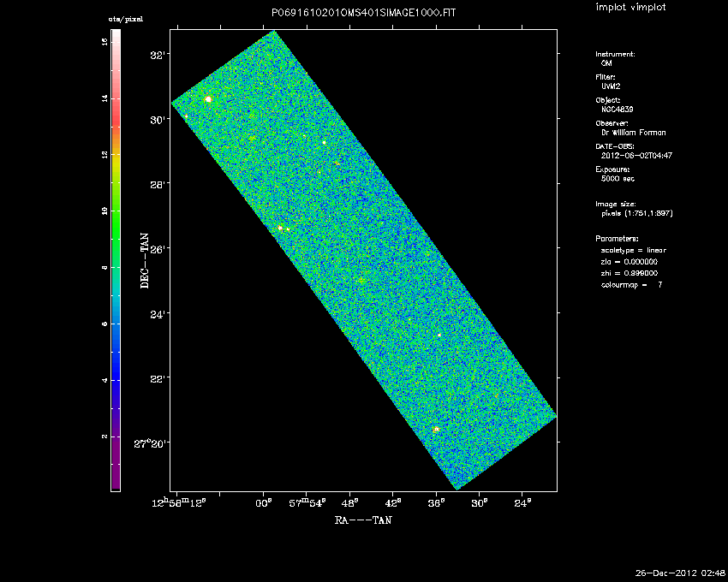728x582 pixels.
Task: Click the 'zlo = 0.000000' parameter
Action: 630,262
